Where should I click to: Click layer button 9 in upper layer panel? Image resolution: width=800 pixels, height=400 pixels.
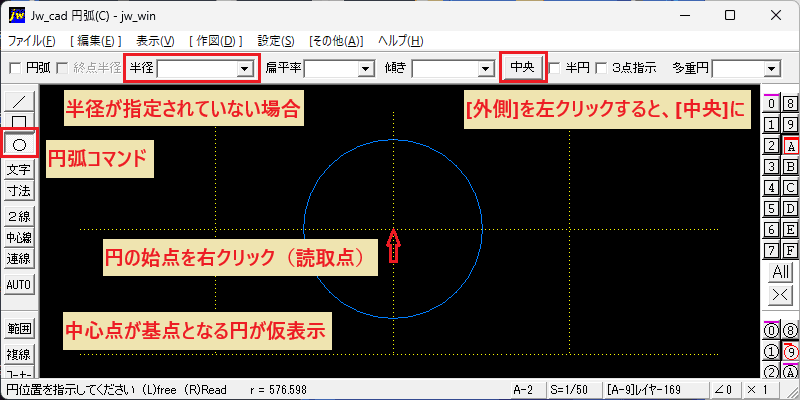(790, 124)
